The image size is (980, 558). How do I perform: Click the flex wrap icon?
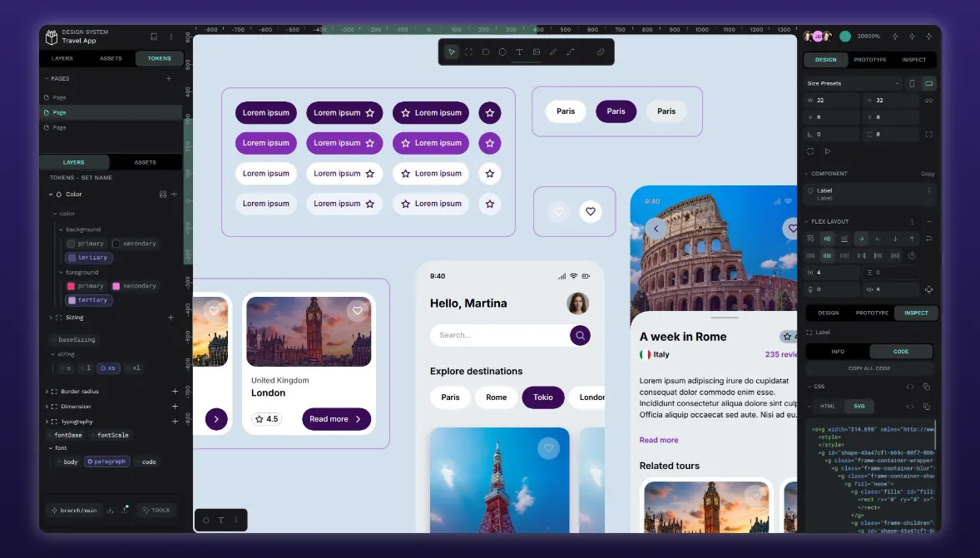coord(928,239)
